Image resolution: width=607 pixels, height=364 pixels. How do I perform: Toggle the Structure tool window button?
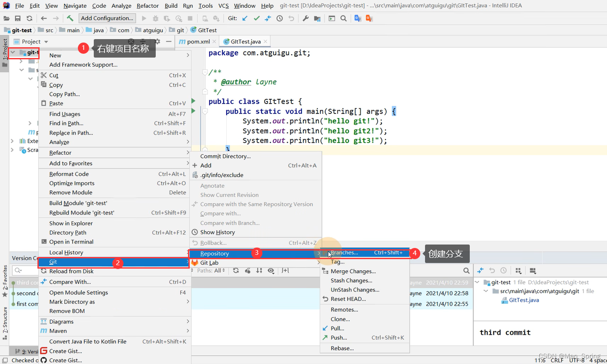click(5, 322)
